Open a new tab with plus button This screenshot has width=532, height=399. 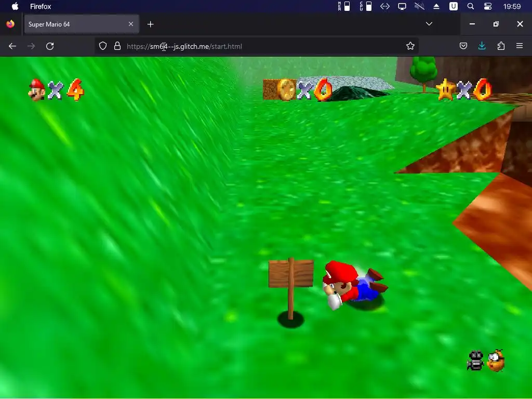151,24
